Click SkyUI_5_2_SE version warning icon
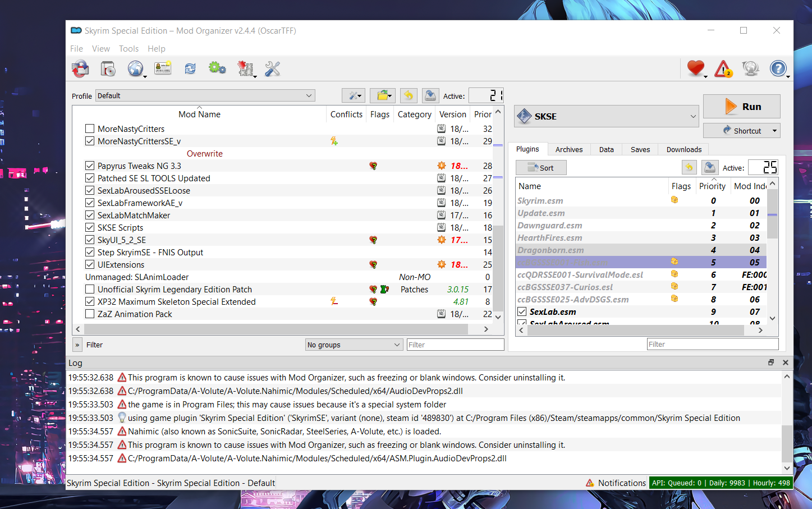This screenshot has width=812, height=509. 442,240
